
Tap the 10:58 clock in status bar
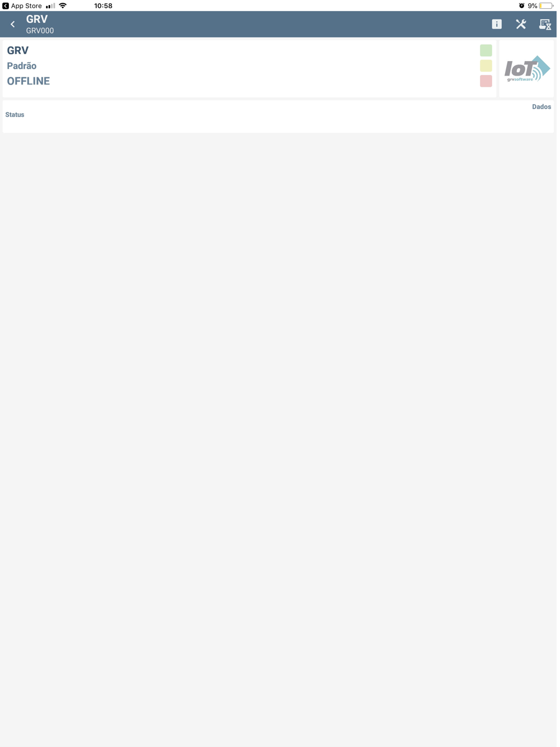tap(104, 6)
